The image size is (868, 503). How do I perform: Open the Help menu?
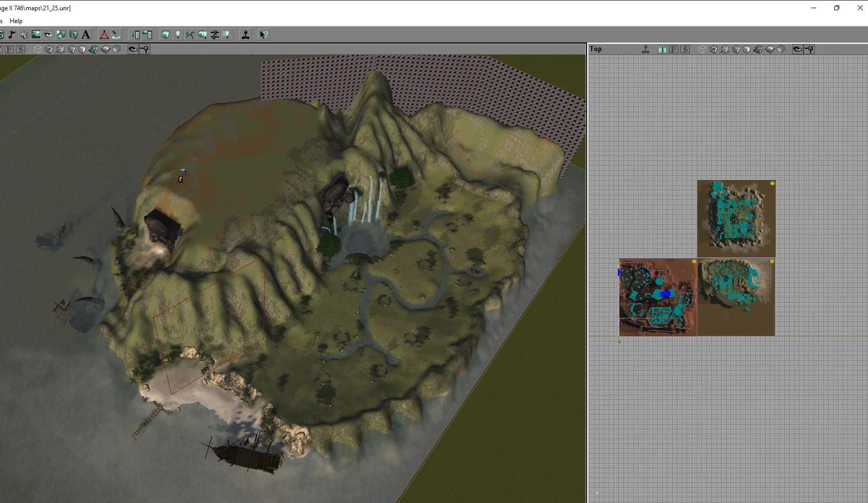16,21
